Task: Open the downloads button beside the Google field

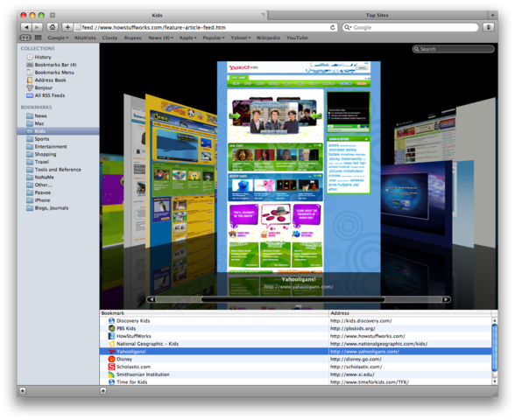Action: click(x=489, y=27)
